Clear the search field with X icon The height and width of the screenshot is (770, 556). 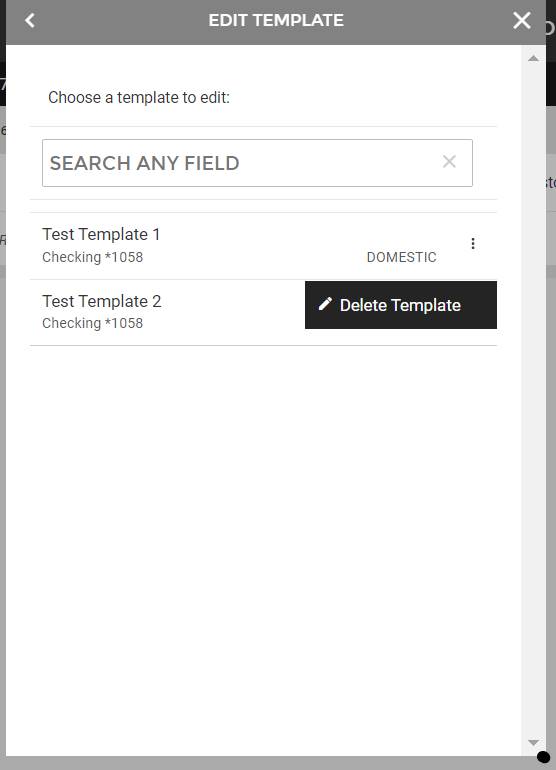click(x=449, y=162)
